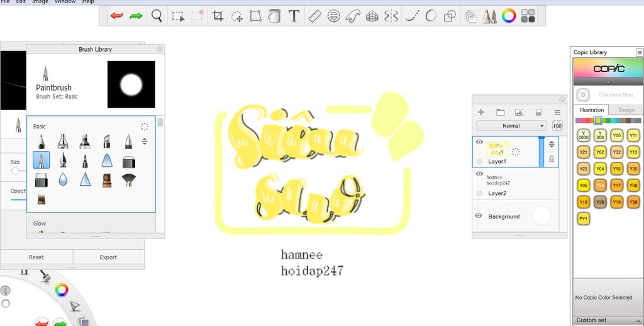Open the Draw Style shapes tool
Image resolution: width=644 pixels, height=326 pixels.
tap(450, 16)
